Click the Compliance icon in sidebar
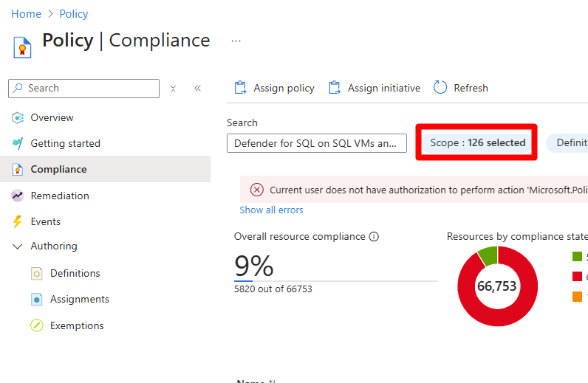This screenshot has height=383, width=588. 18,170
